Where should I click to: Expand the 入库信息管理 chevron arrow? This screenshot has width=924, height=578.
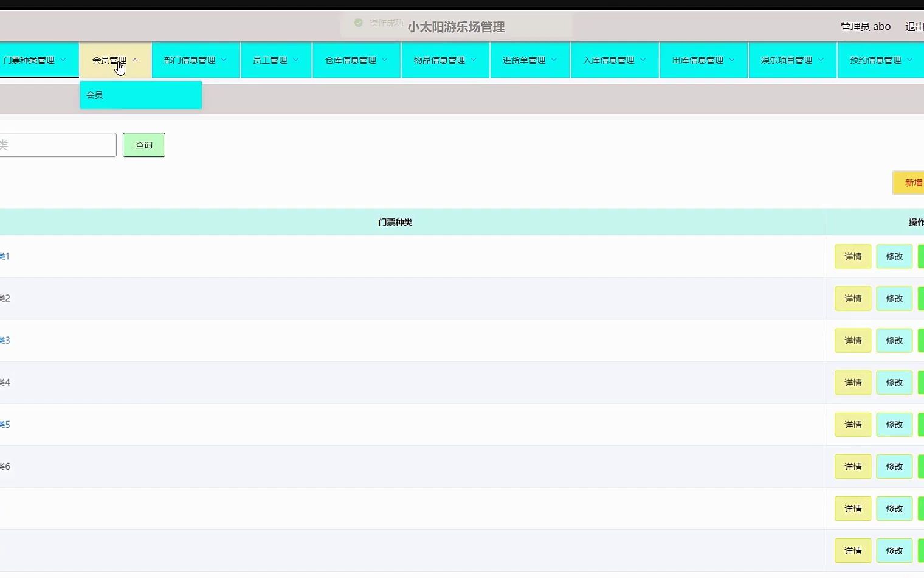click(x=643, y=60)
